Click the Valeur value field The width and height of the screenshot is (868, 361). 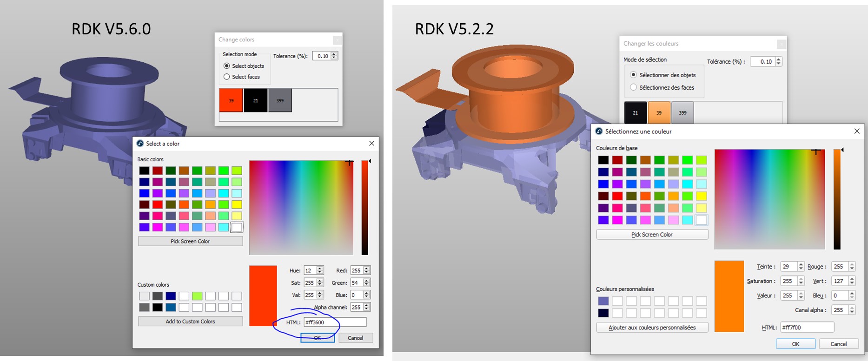789,295
